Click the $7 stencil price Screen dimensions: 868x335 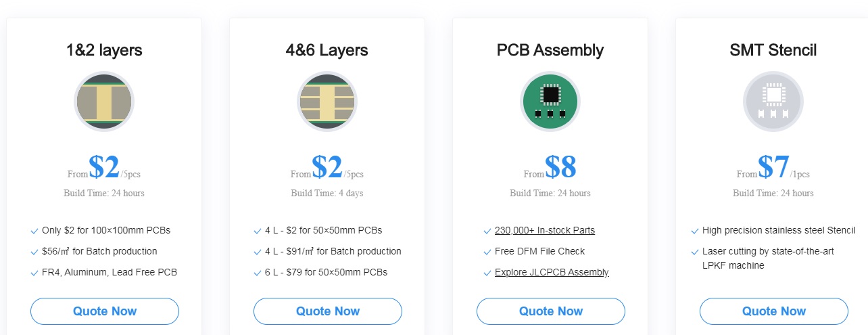(773, 167)
